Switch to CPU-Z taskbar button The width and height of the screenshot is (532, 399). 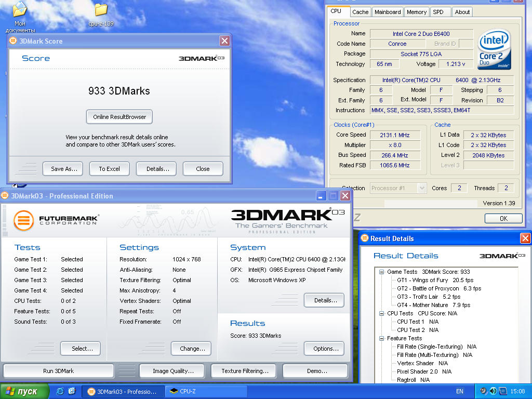click(x=206, y=391)
